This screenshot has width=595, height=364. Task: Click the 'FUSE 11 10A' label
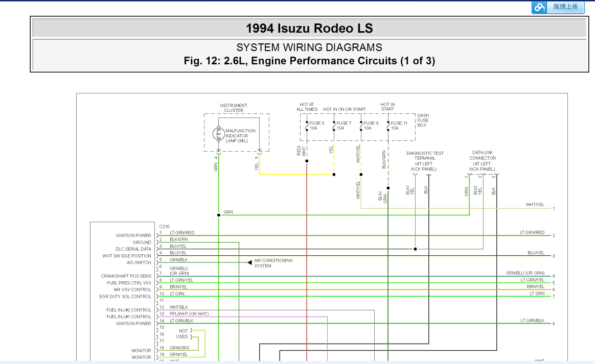point(399,126)
